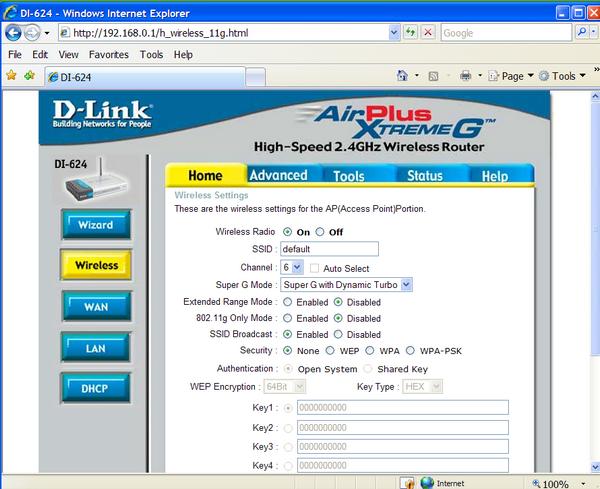Viewport: 600px width, 489px height.
Task: Click the red Stop loading icon
Action: coord(428,33)
